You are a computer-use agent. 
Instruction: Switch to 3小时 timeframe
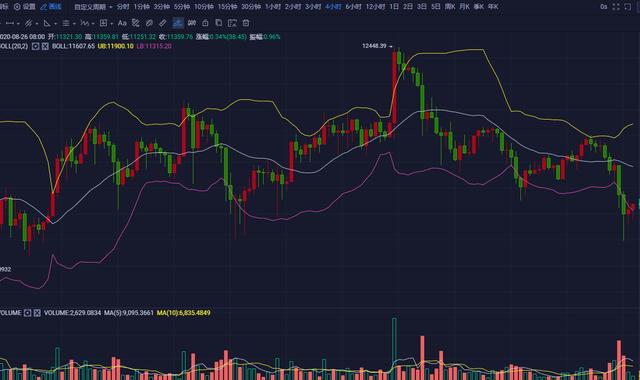point(313,7)
